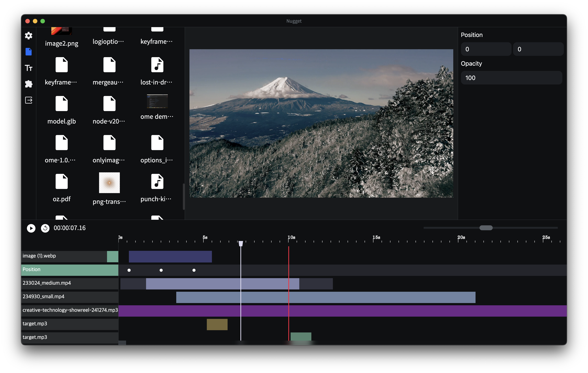Viewport: 588px width, 373px height.
Task: Open the export panel icon
Action: click(28, 100)
